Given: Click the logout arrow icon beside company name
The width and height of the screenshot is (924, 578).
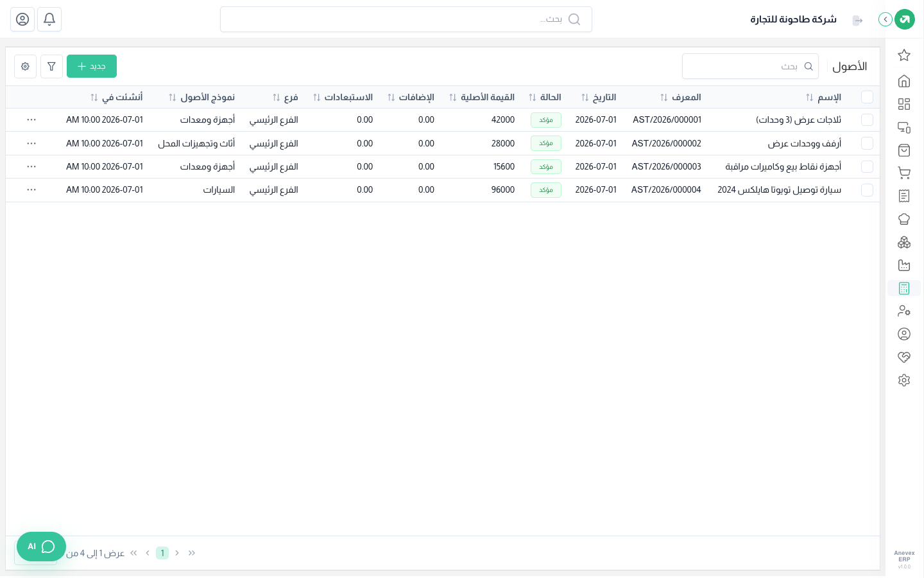Looking at the screenshot, I should point(857,21).
